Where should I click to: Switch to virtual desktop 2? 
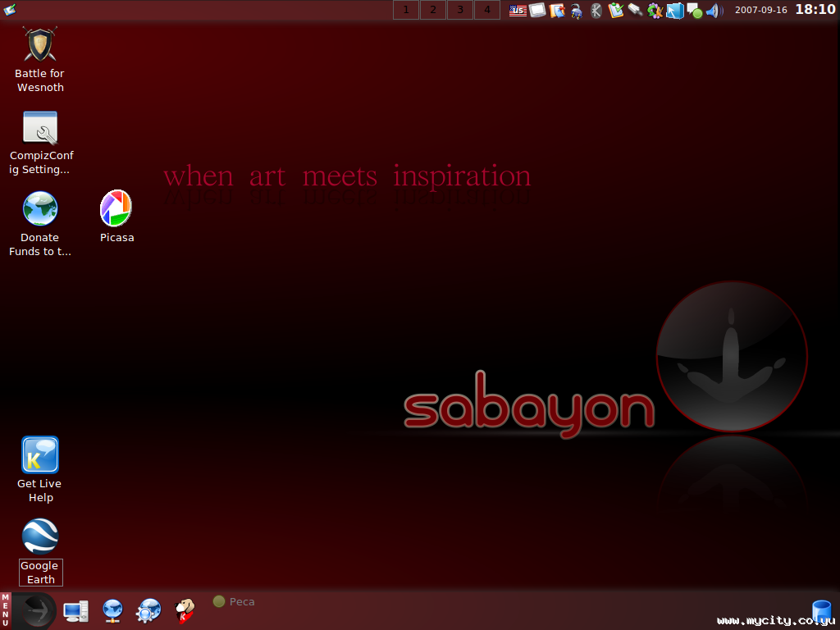pos(433,10)
